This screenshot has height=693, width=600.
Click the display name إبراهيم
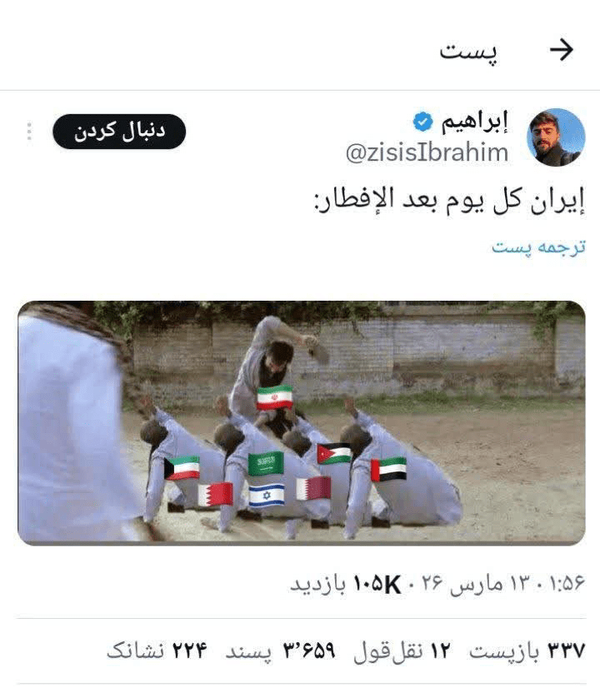(475, 122)
